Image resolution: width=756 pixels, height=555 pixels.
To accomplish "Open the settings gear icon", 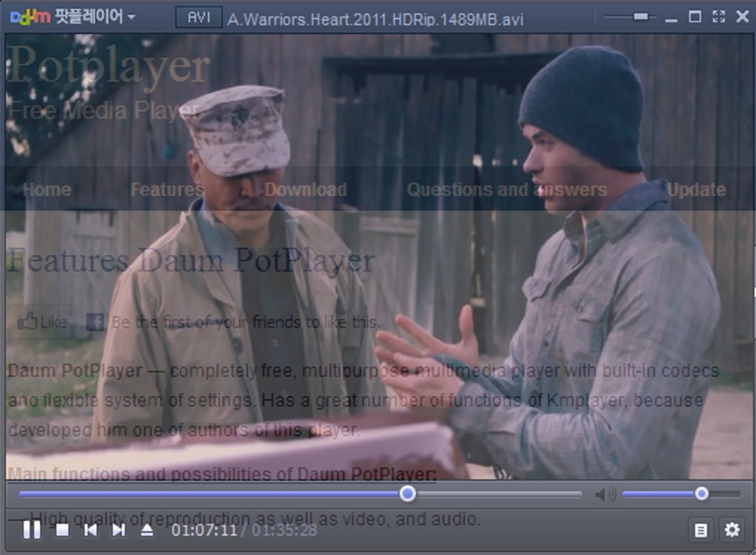I will (732, 531).
